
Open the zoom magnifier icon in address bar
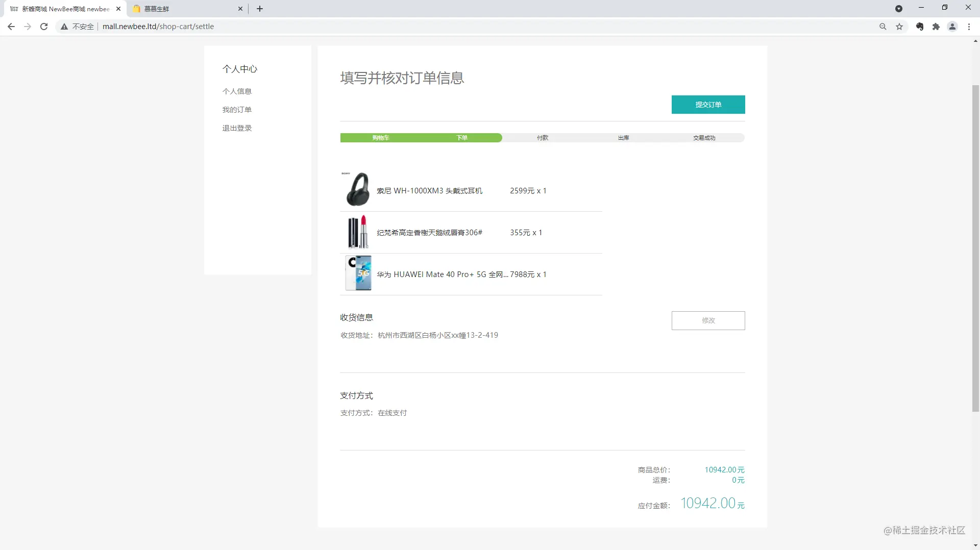tap(883, 27)
